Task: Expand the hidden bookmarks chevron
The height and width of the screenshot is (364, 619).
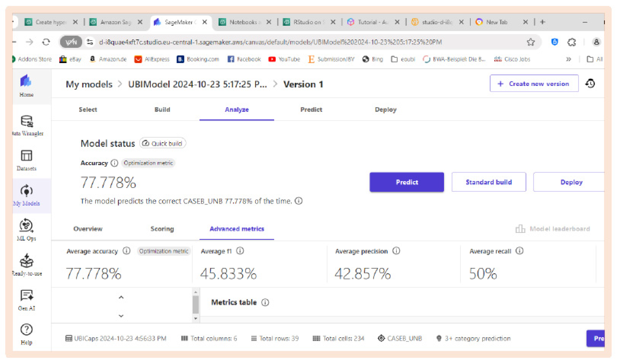Action: click(568, 59)
